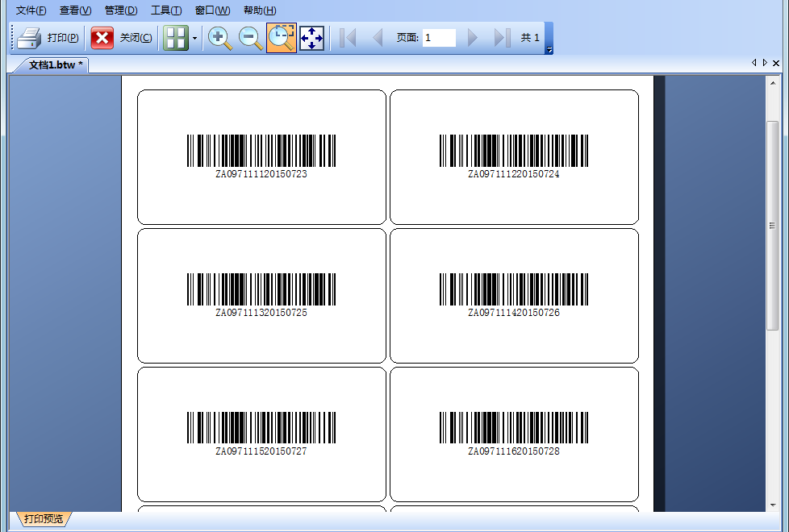
Task: Expand the page layout grid dropdown arrow
Action: tap(194, 38)
